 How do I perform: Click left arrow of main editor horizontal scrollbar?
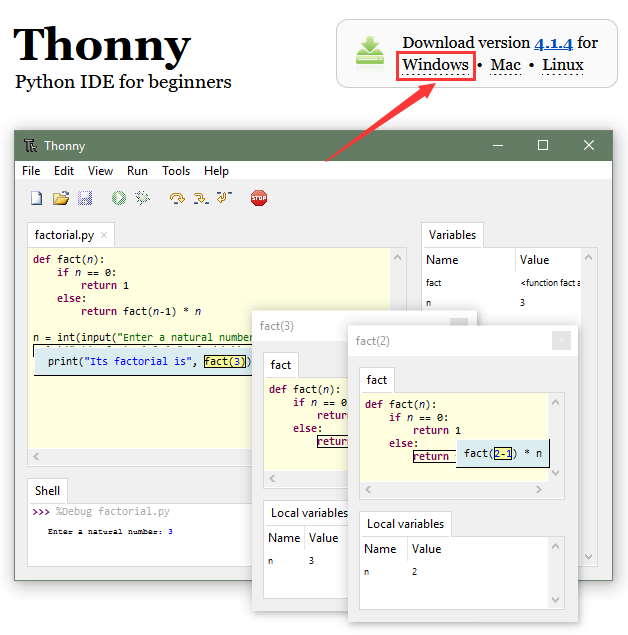click(x=36, y=456)
